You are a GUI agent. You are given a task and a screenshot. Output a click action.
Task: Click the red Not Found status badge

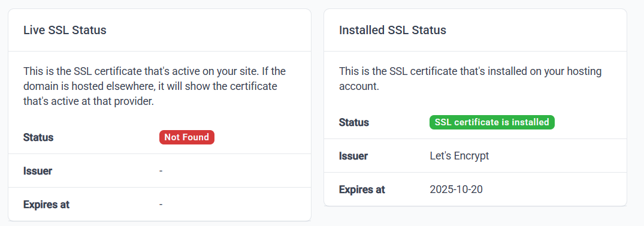[187, 137]
